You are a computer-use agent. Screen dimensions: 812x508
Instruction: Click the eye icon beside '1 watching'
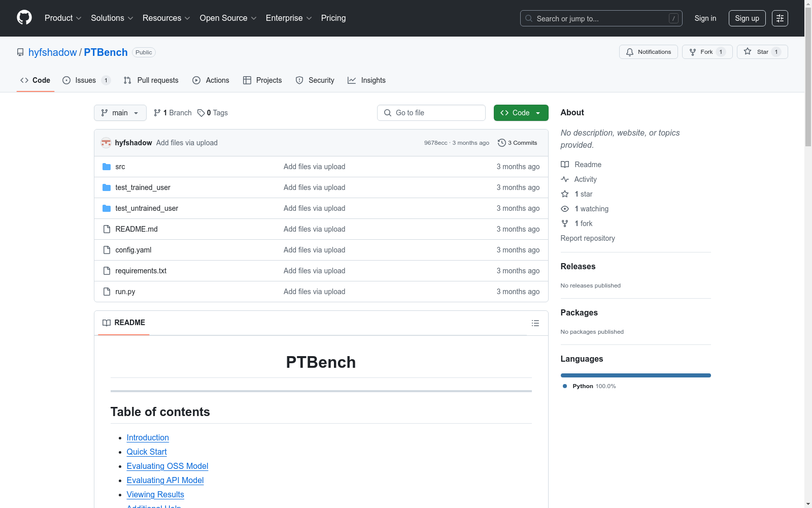coord(565,209)
